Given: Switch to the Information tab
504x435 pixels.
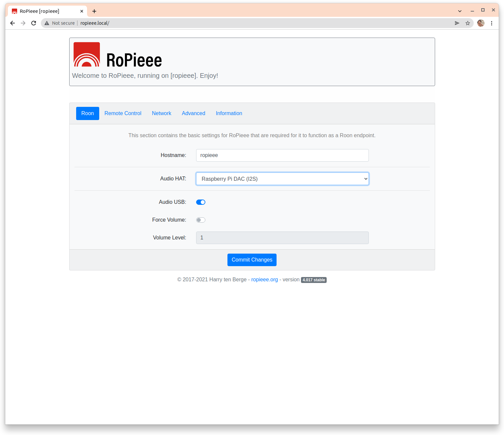Looking at the screenshot, I should [229, 113].
